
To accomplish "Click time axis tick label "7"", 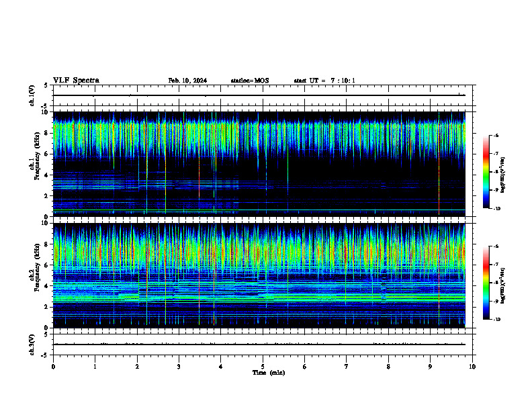I will pyautogui.click(x=347, y=367).
